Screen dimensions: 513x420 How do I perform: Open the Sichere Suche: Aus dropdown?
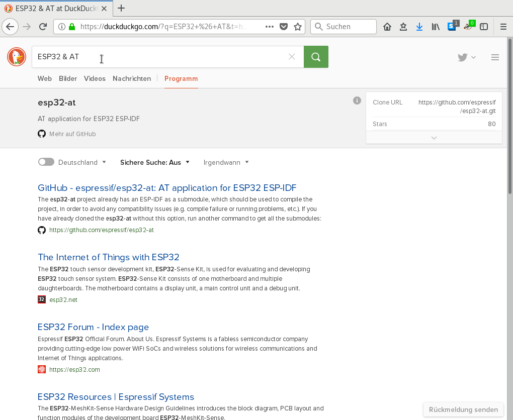[155, 162]
